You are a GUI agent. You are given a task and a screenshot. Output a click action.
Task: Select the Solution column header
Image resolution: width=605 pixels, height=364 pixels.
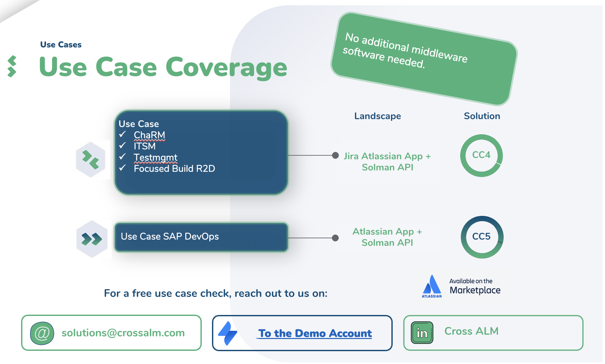482,116
